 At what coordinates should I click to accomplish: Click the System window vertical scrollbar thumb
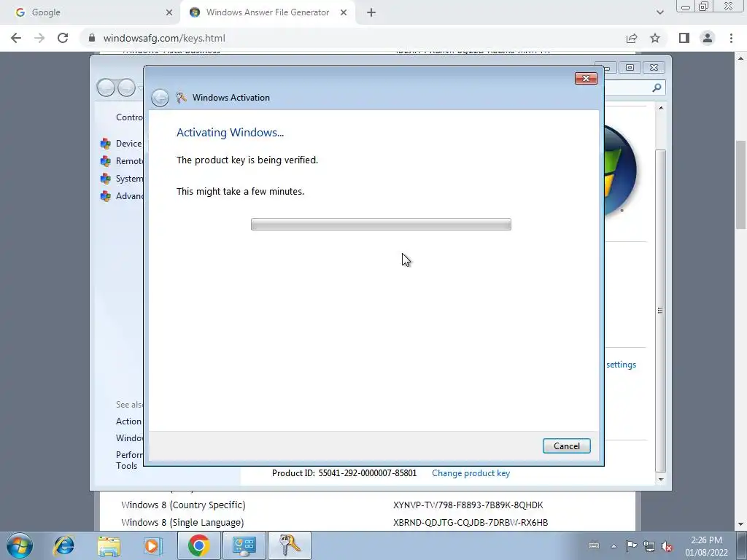661,310
